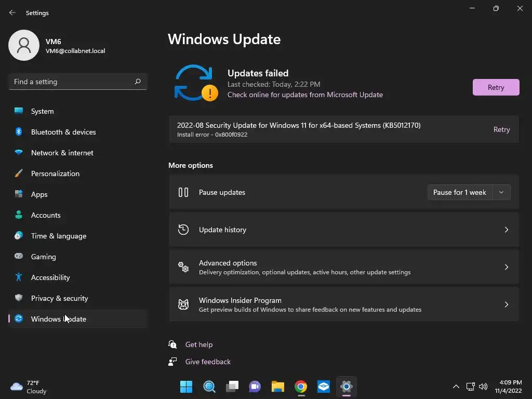This screenshot has width=532, height=399.
Task: Click the Bluetooth icon in sidebar
Action: click(x=19, y=131)
